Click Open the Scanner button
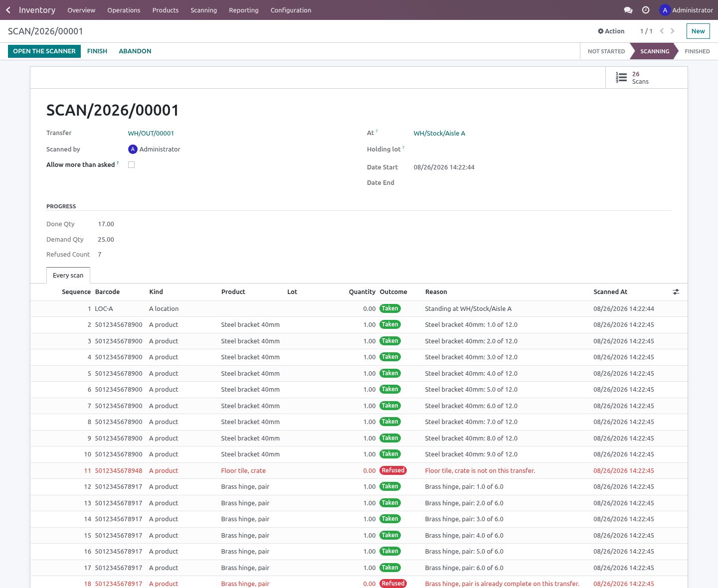This screenshot has width=718, height=588. pos(44,51)
